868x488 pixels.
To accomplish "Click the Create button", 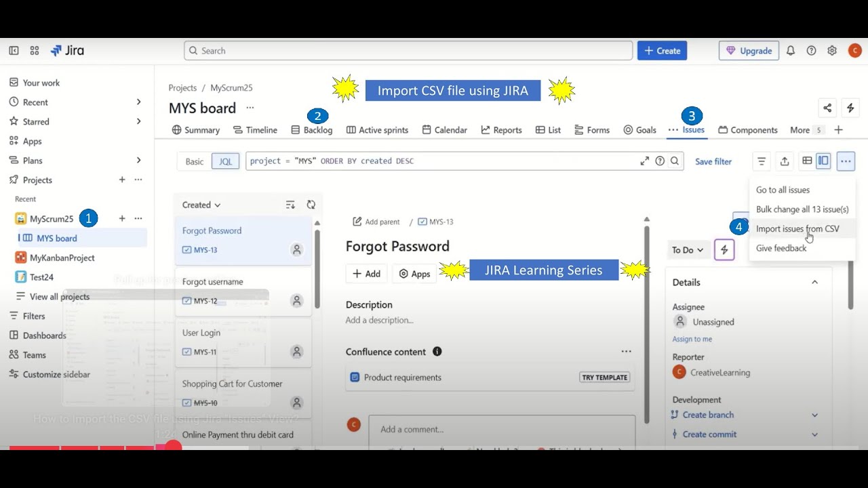I will pos(662,51).
